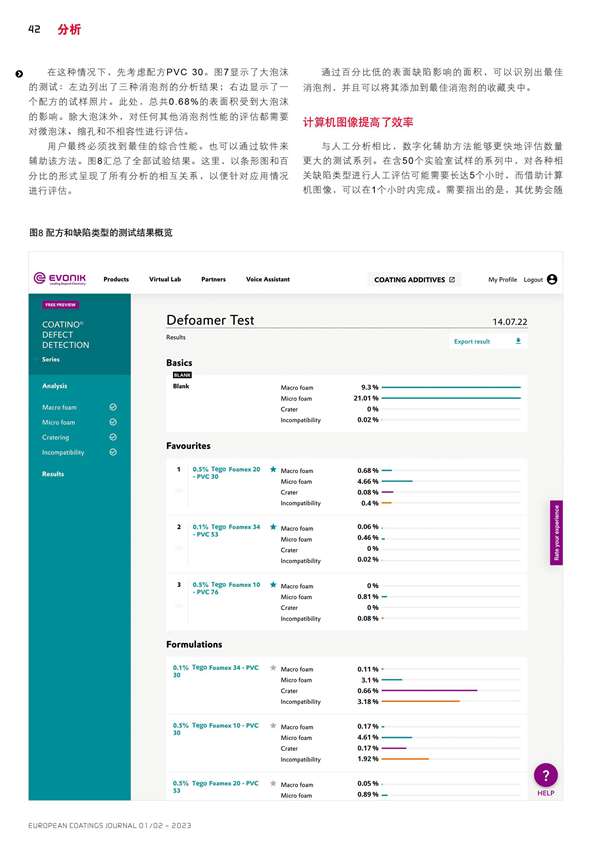Favourite the Foamex 34 - PVC 30 formulation star

coord(273,668)
